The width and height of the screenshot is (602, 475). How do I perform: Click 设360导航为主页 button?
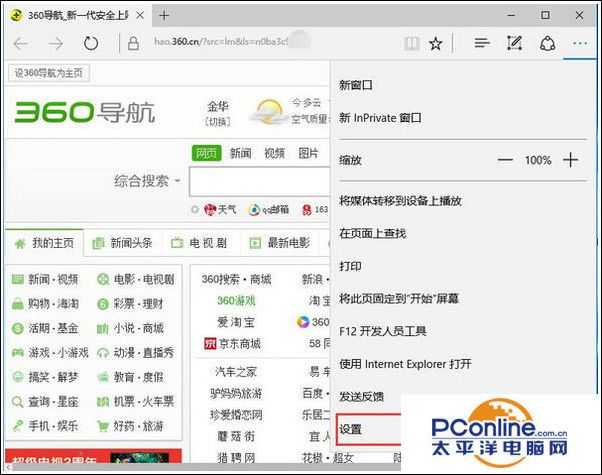(49, 73)
